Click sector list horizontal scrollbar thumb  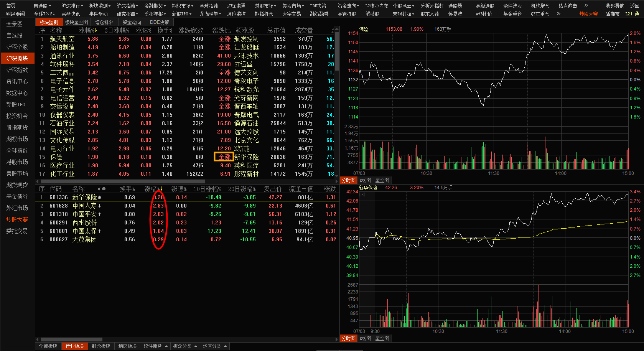(123, 181)
